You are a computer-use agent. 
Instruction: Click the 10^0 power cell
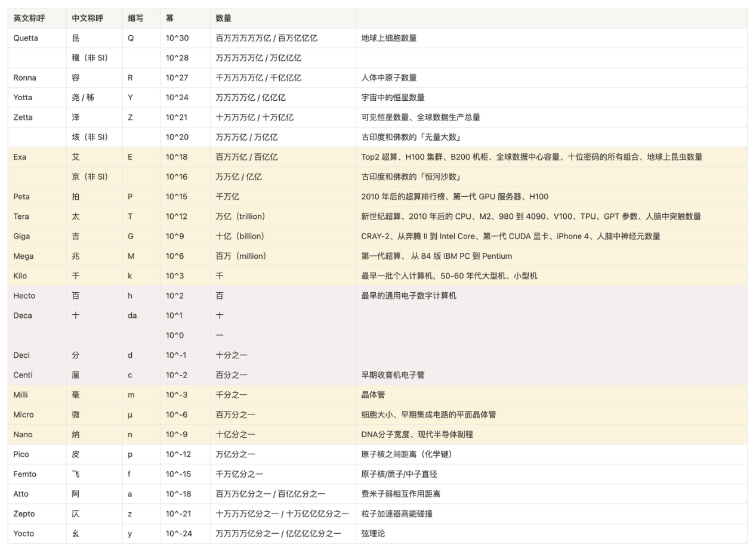(186, 335)
